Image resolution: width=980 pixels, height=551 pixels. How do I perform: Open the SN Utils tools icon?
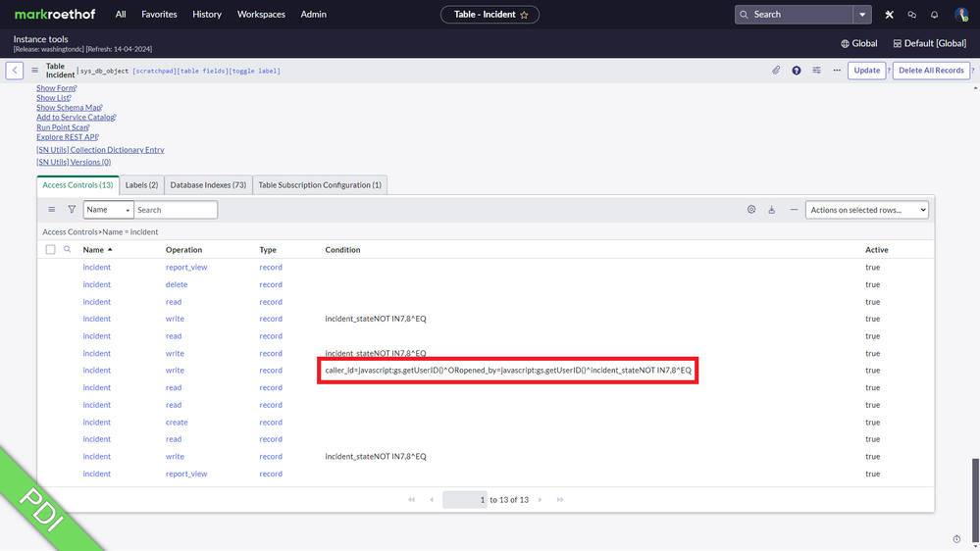889,15
